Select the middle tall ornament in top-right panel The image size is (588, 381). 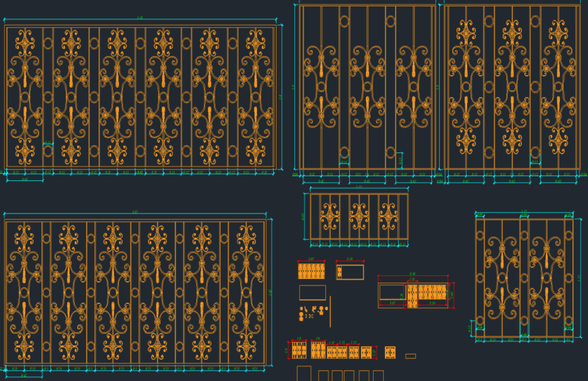coord(512,87)
